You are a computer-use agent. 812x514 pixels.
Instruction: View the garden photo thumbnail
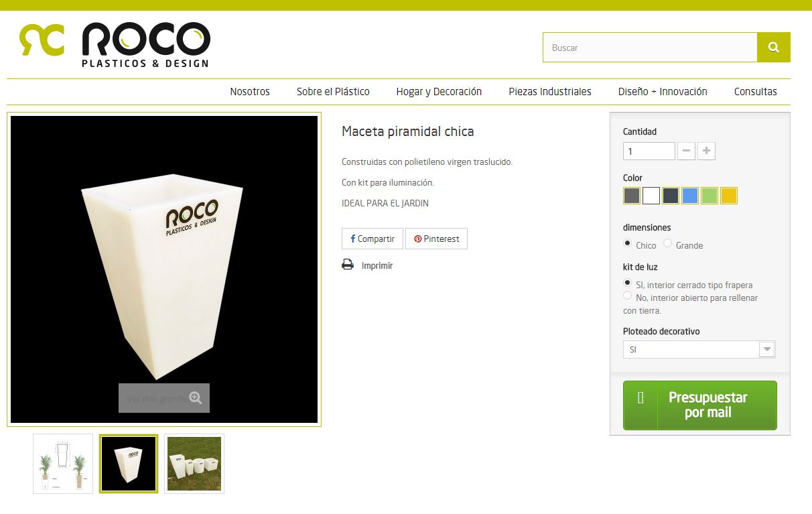coord(194,464)
